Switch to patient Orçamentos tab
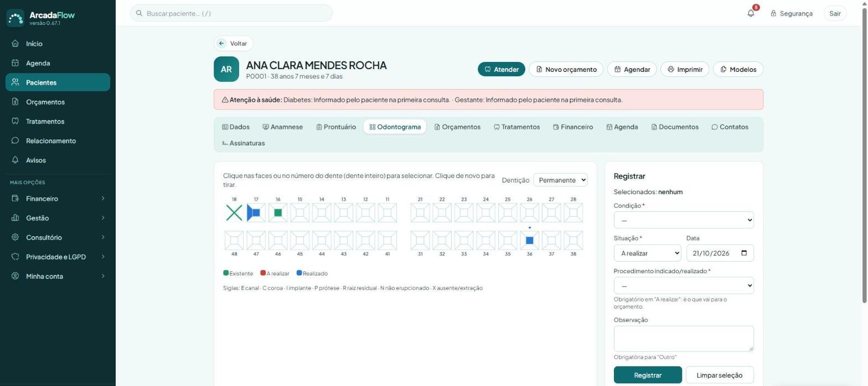Screen dimensions: 868x386 pyautogui.click(x=457, y=127)
